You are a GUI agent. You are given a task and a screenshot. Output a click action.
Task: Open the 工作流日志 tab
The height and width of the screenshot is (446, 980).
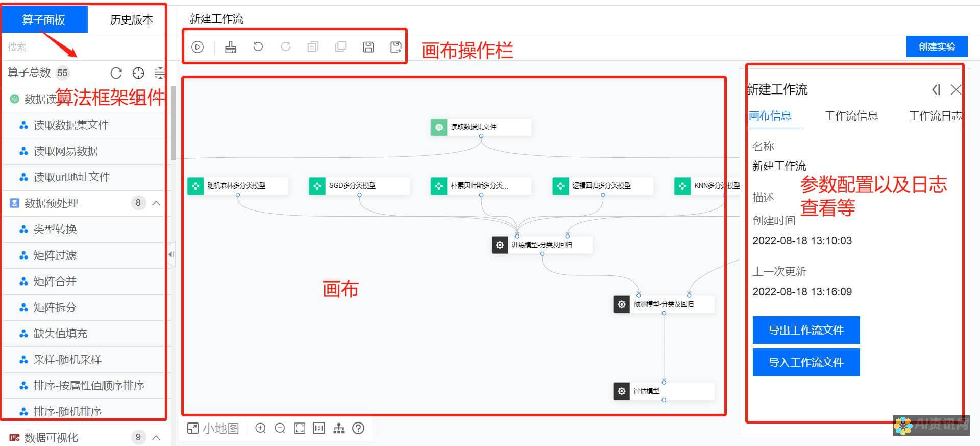tap(935, 116)
